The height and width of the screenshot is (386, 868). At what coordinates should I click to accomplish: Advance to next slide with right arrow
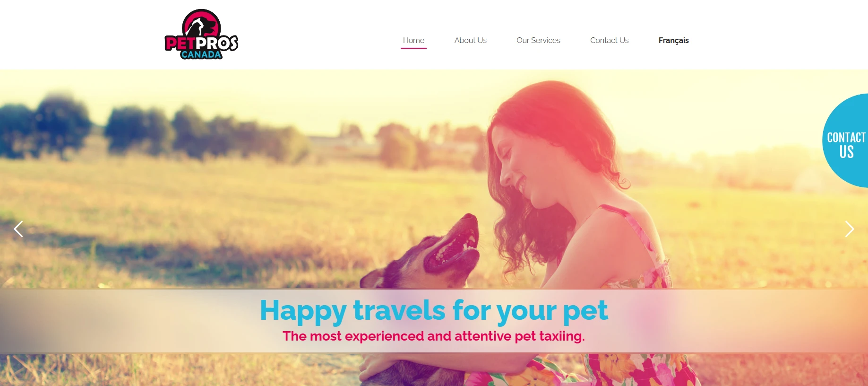849,229
